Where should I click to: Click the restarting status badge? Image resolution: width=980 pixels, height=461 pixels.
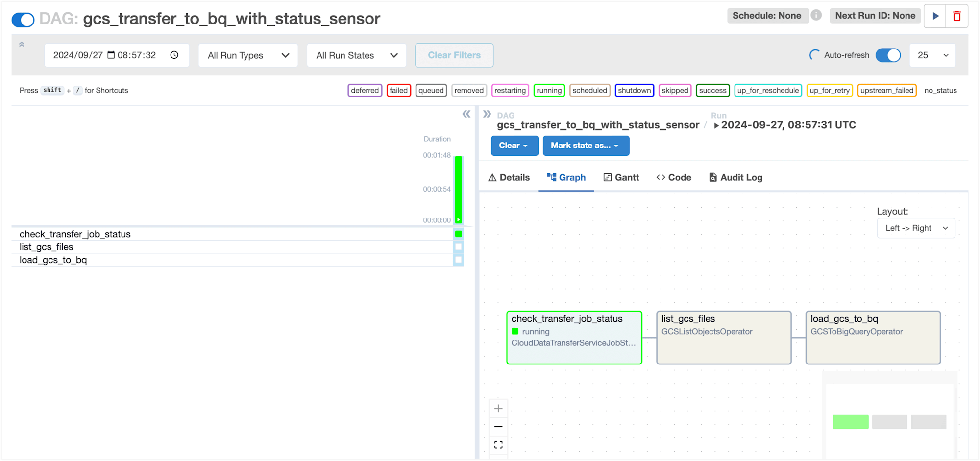(510, 90)
